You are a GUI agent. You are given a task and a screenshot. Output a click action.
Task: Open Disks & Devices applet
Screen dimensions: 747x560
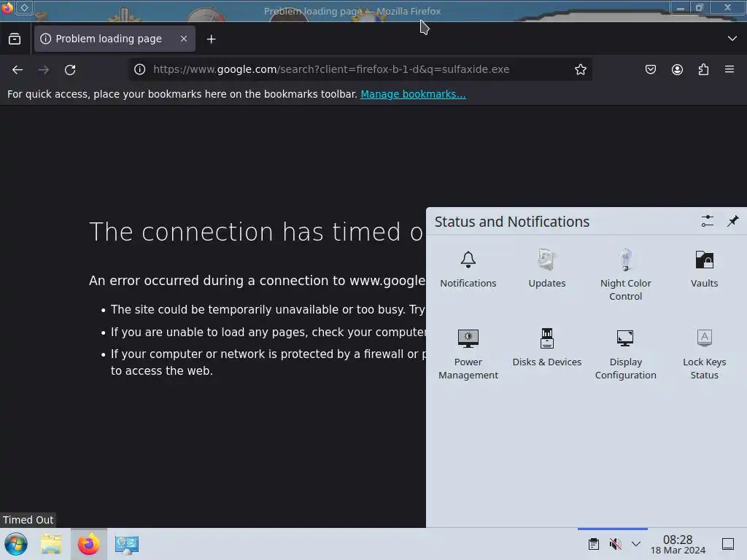pos(546,348)
